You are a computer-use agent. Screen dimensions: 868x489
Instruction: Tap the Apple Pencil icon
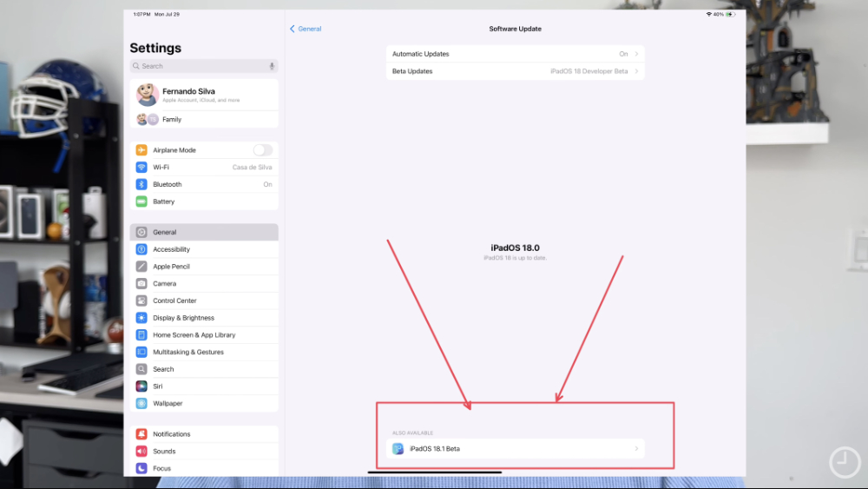tap(141, 267)
